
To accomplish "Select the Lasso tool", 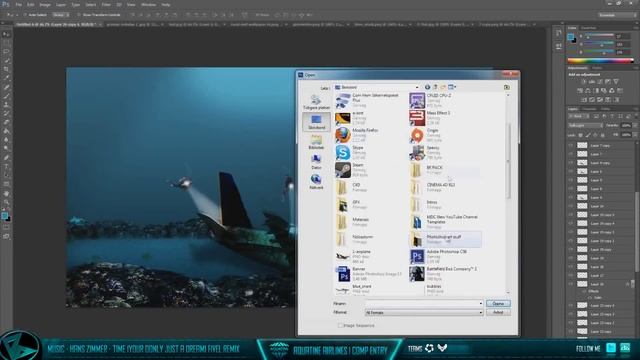I will pyautogui.click(x=6, y=52).
